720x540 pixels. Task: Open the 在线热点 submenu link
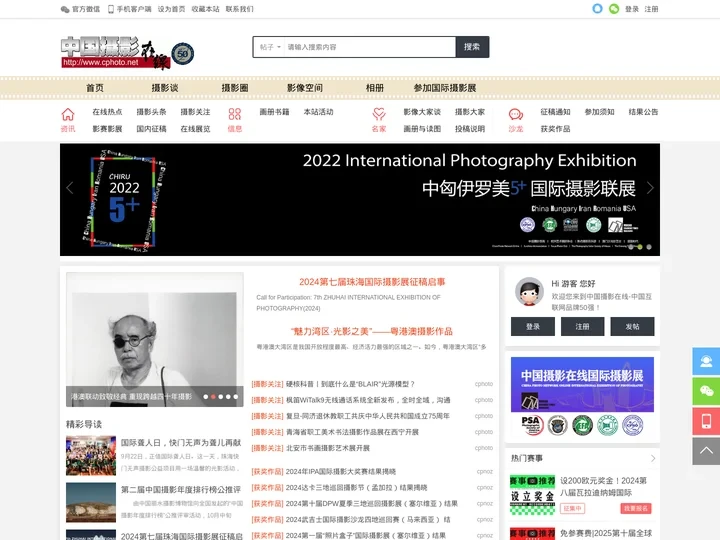coord(107,112)
